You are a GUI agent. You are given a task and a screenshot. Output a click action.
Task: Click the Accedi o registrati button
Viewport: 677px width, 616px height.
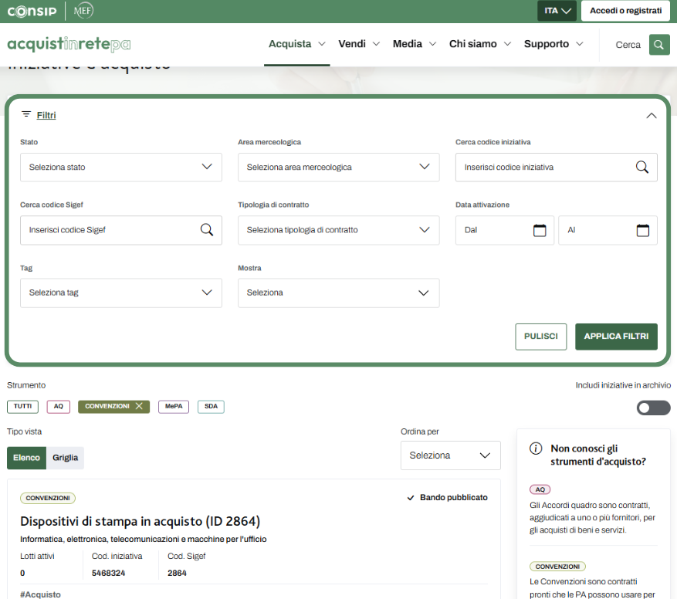point(625,11)
